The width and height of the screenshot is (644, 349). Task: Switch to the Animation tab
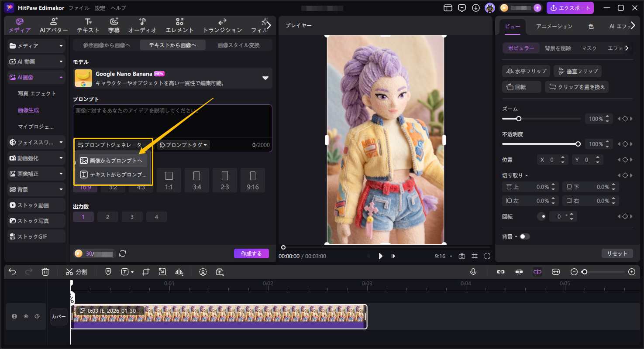pos(554,26)
